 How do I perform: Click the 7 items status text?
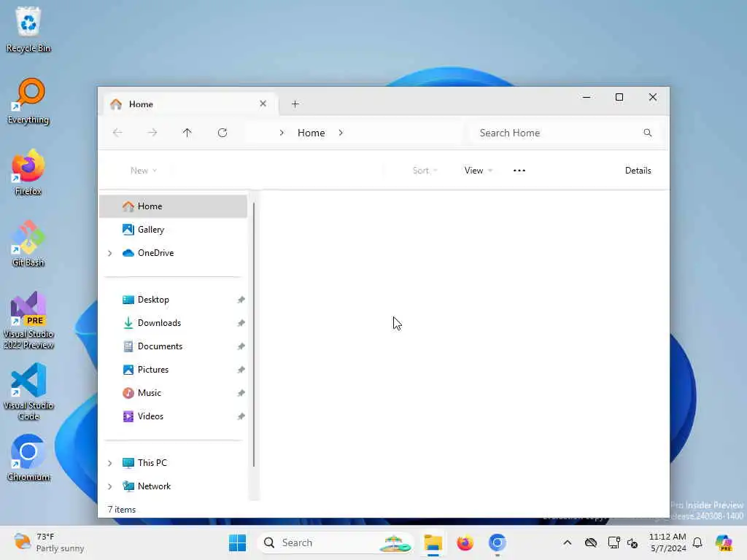(x=122, y=510)
